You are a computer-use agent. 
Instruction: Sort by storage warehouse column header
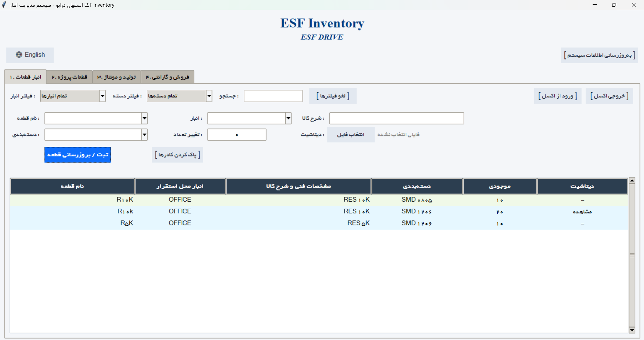pyautogui.click(x=180, y=186)
